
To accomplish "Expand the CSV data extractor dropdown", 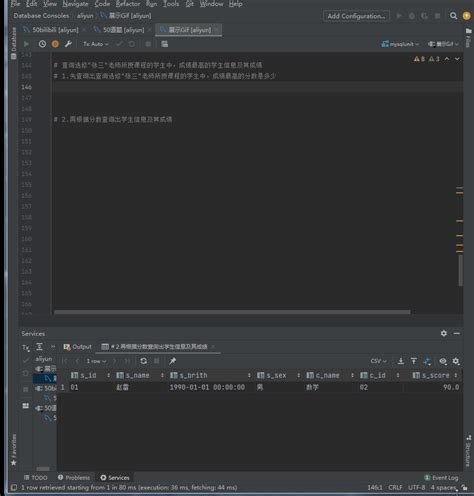I will pyautogui.click(x=378, y=361).
